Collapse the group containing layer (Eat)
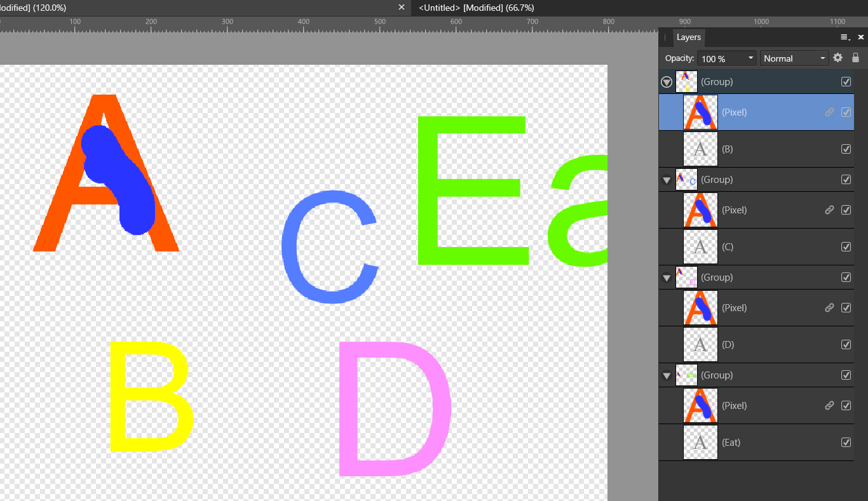 pos(667,376)
